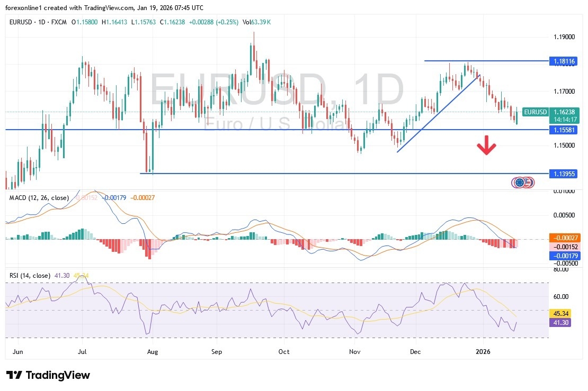Screen dimensions: 588x391
Task: Select the 2026 label on the time axis
Action: [483, 351]
